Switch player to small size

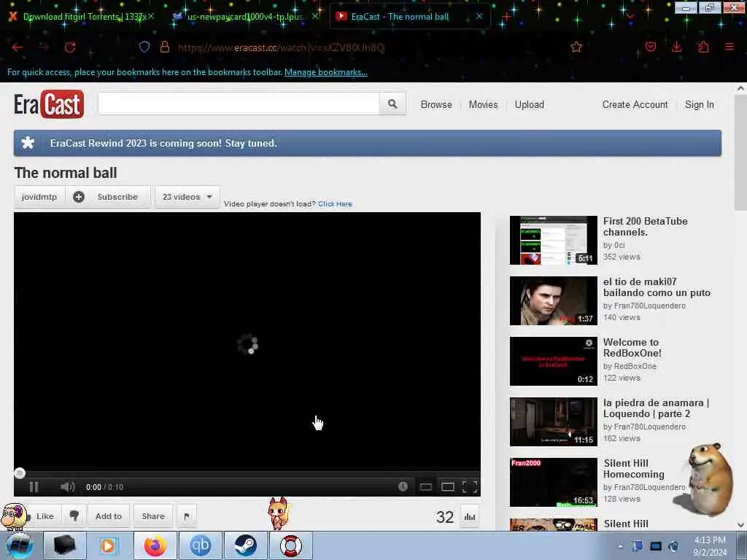tap(426, 486)
